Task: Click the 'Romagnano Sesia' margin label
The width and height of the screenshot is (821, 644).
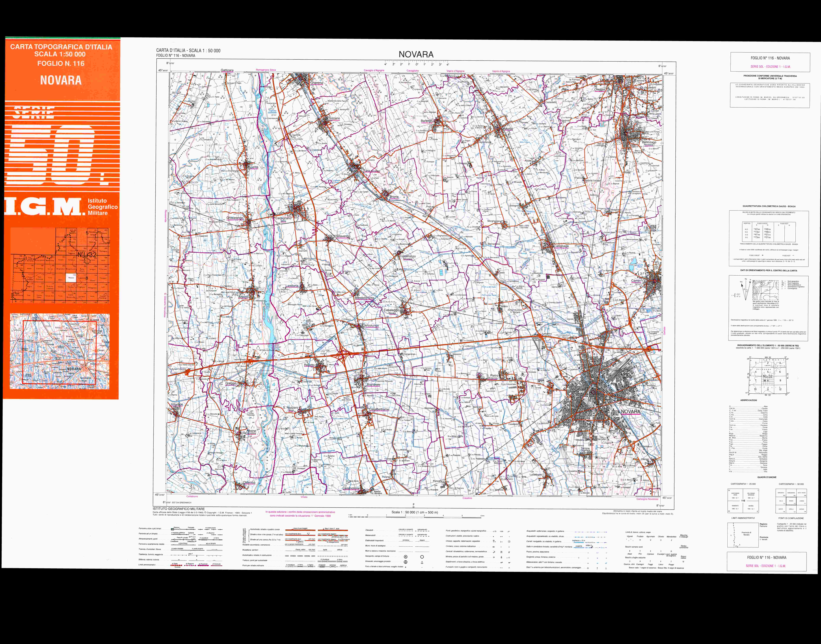Action: 266,70
